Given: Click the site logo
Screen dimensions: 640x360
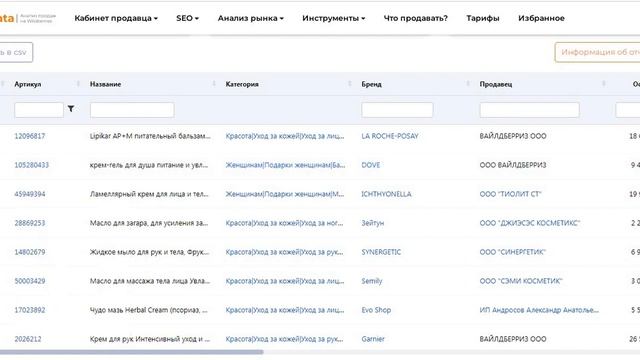Looking at the screenshot, I should (x=28, y=18).
